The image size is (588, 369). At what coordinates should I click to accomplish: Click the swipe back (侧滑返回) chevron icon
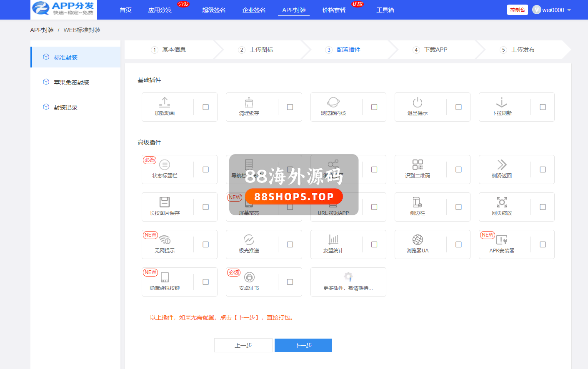coord(501,165)
